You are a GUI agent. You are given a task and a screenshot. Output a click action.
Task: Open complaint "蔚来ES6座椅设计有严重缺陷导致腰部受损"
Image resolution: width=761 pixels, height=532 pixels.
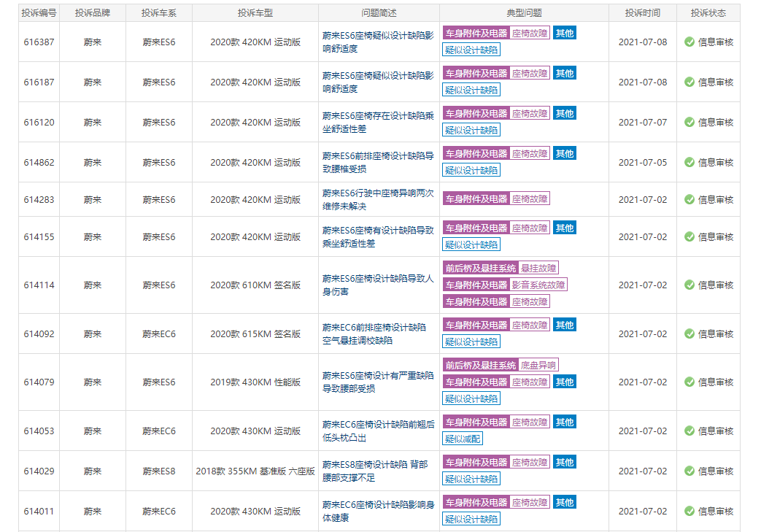[x=378, y=382]
